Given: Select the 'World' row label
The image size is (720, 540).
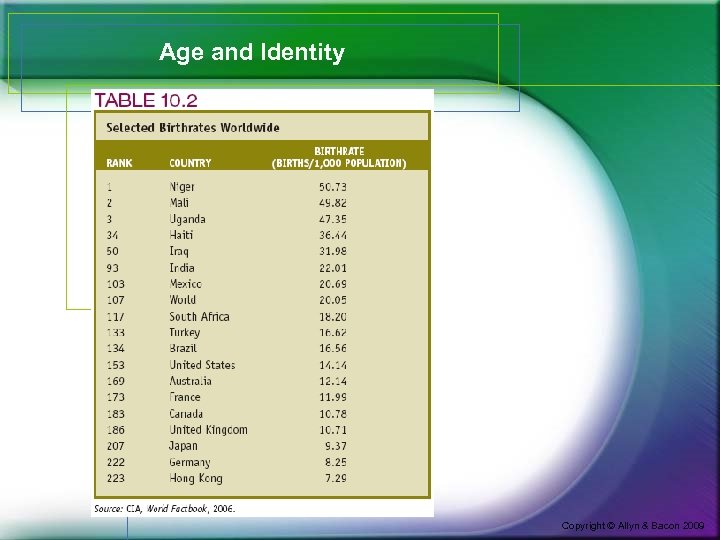Looking at the screenshot, I should click(x=183, y=300).
